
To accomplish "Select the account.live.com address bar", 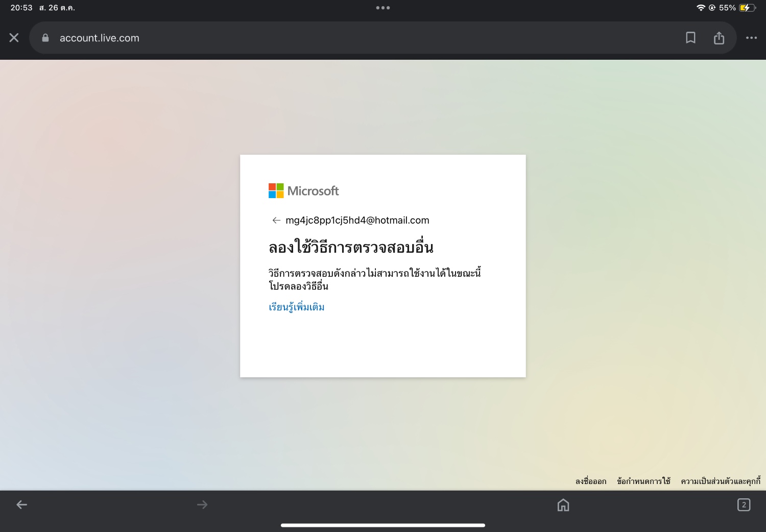I will click(x=382, y=38).
